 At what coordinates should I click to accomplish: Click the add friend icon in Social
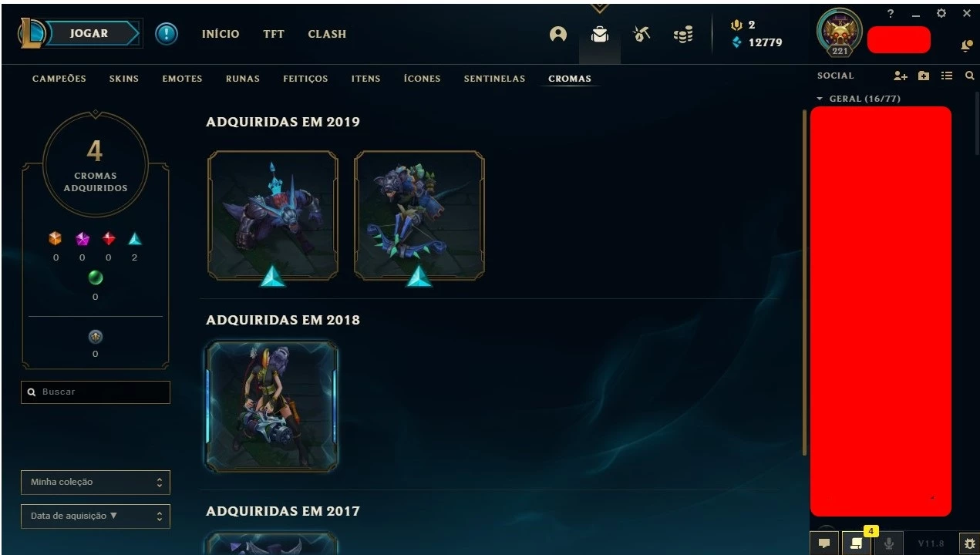[901, 76]
